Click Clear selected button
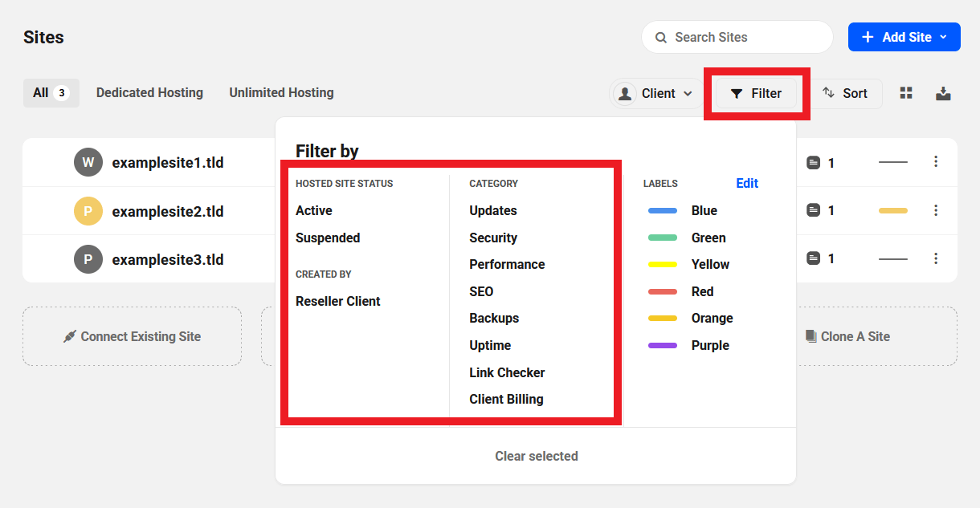 pos(536,456)
